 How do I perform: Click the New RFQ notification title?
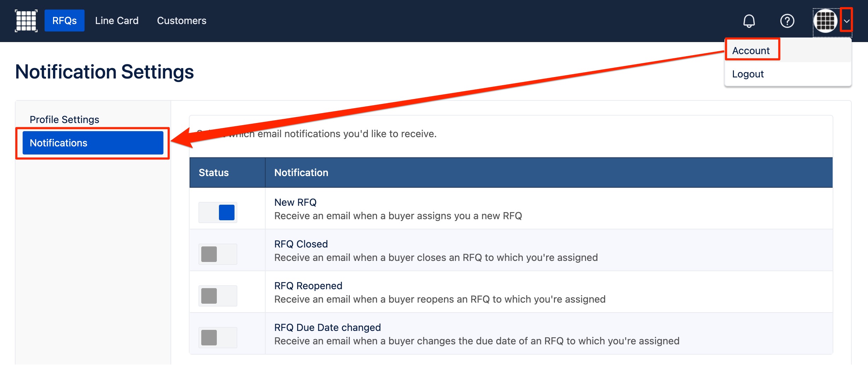pos(295,202)
